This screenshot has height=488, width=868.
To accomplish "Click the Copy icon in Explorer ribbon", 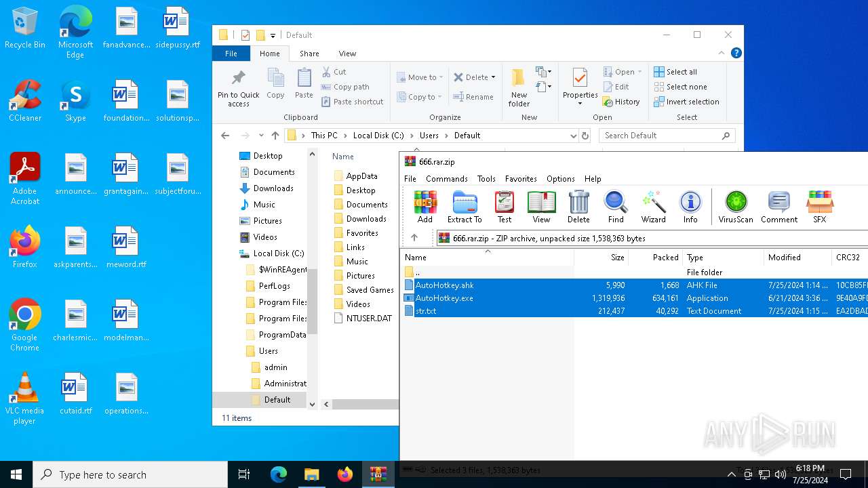I will tap(275, 84).
